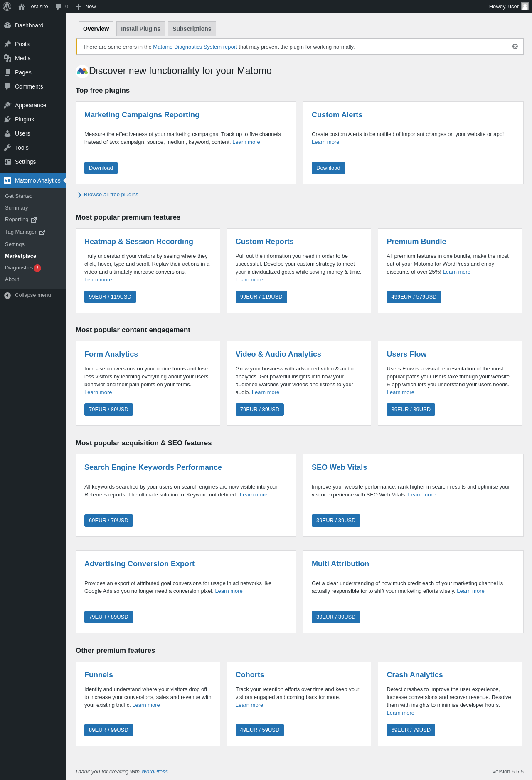This screenshot has height=780, width=532.
Task: Open Matomo submenu Settings item
Action: click(15, 244)
